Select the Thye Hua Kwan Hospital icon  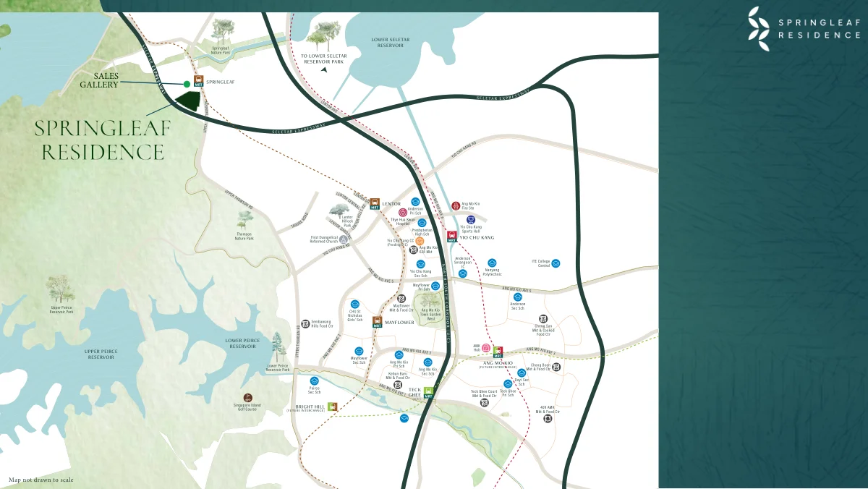coord(402,213)
